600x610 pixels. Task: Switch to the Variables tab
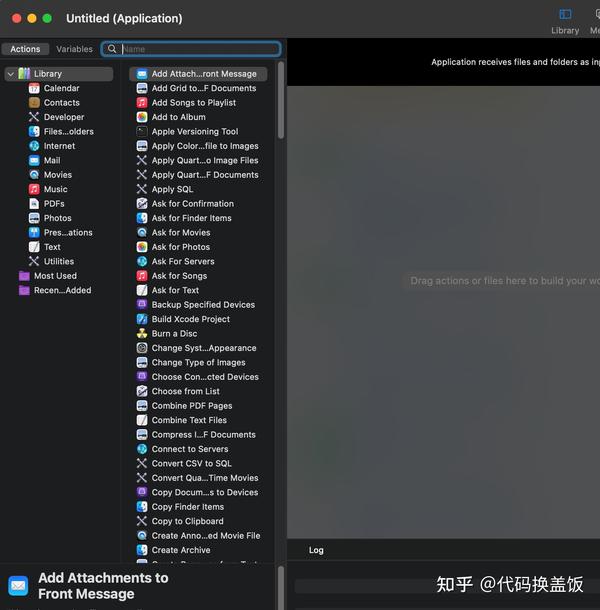[74, 49]
